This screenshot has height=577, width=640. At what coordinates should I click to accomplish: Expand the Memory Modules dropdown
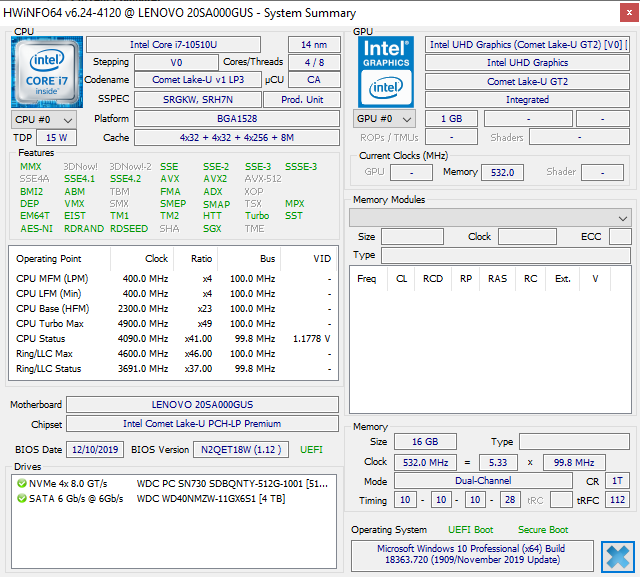pos(490,218)
